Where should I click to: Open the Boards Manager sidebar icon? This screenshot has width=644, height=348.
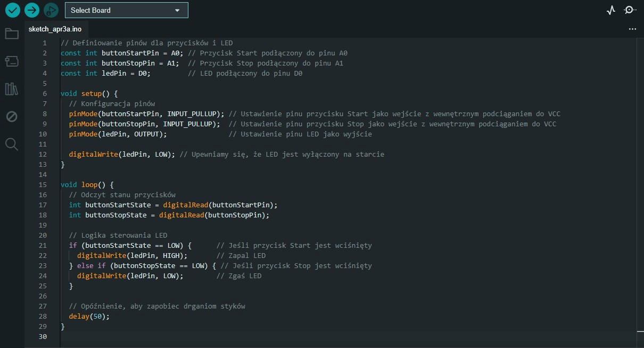tap(12, 61)
